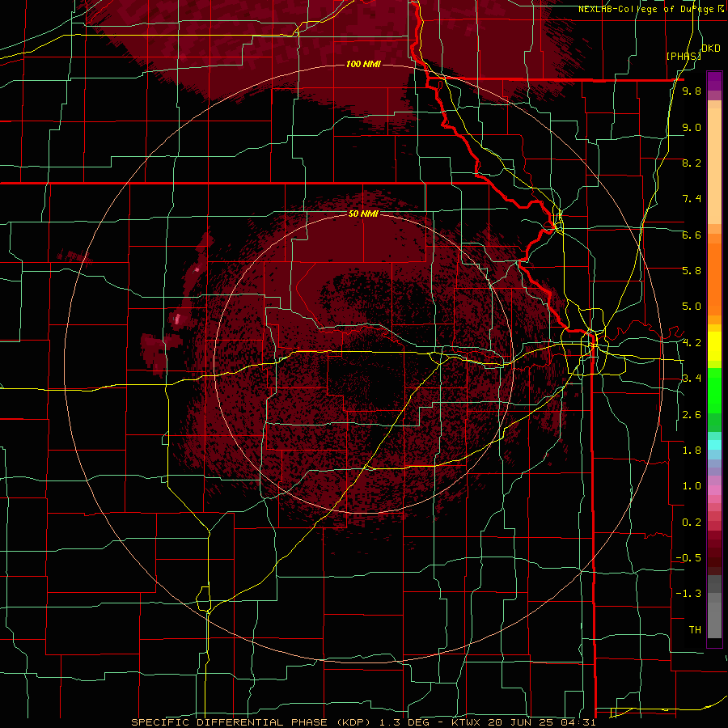This screenshot has height=728, width=728.
Task: Click the 7.4 value on the color scale
Action: click(x=692, y=199)
